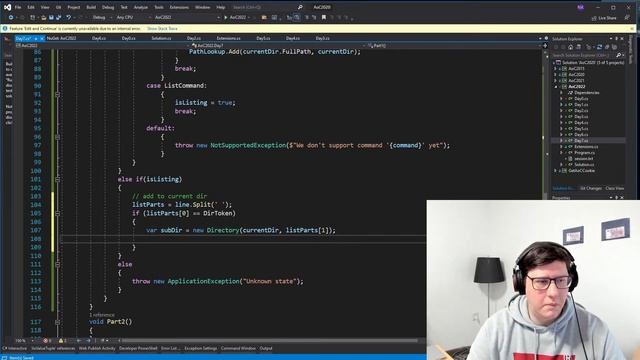640x360 pixels.
Task: Expand the AoC2015 project node
Action: coord(555,69)
